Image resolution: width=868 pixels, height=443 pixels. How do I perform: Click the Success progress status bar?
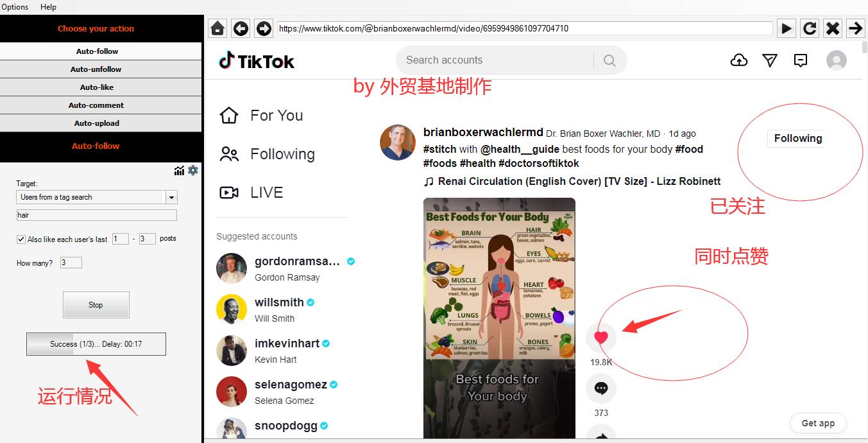tap(96, 344)
